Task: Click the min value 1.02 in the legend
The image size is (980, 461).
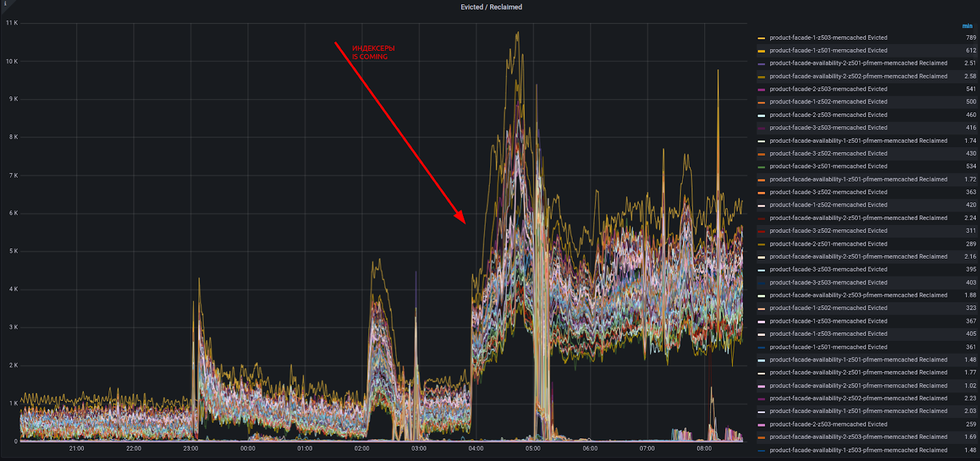Action: (970, 386)
